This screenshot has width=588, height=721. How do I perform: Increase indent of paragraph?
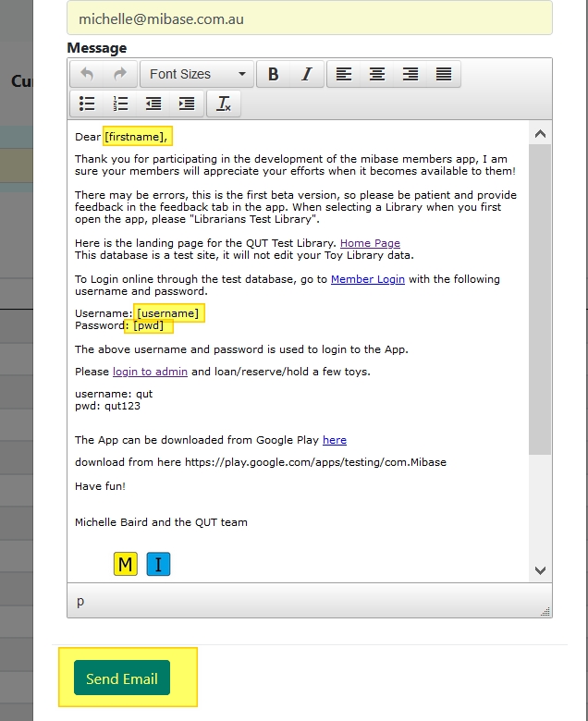coord(187,104)
